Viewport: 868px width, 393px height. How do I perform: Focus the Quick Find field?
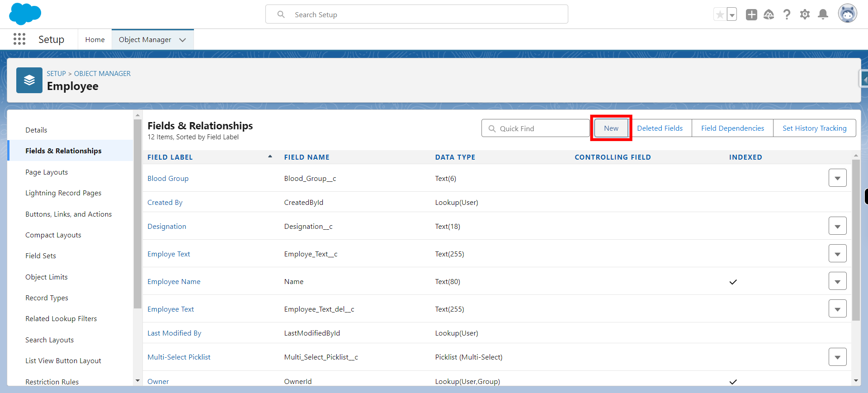pos(536,128)
